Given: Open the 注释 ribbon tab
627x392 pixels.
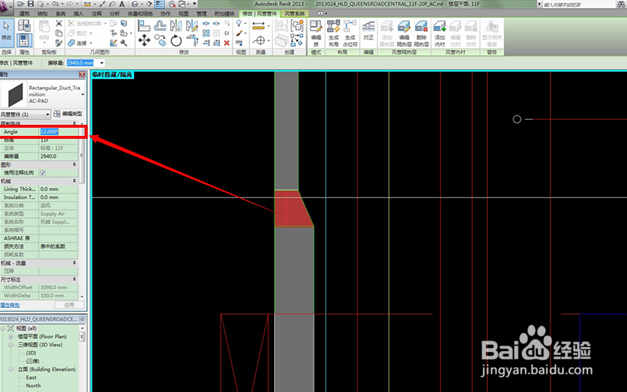Looking at the screenshot, I should click(x=96, y=14).
